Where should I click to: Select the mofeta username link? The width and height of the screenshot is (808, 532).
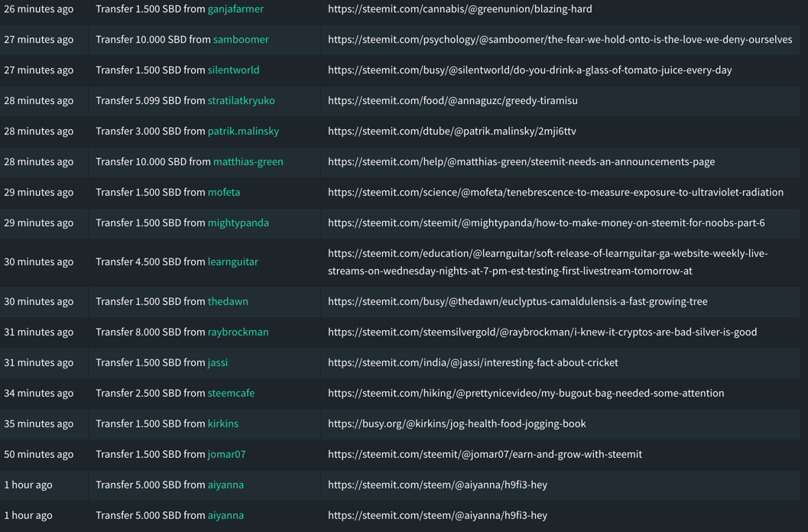pos(224,193)
